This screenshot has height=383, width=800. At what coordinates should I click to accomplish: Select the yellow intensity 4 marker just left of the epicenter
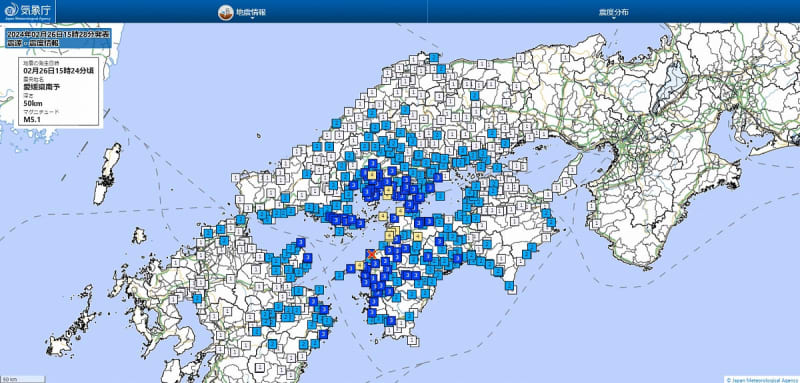click(359, 266)
